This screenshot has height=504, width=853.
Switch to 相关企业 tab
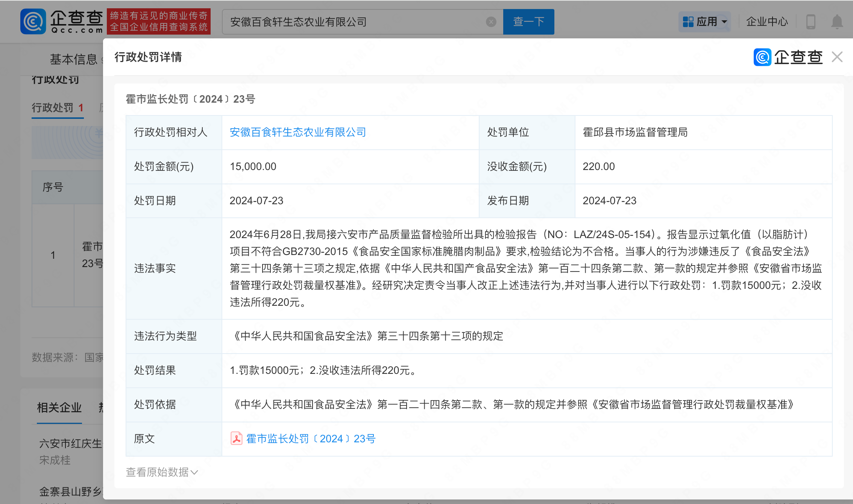pos(59,407)
